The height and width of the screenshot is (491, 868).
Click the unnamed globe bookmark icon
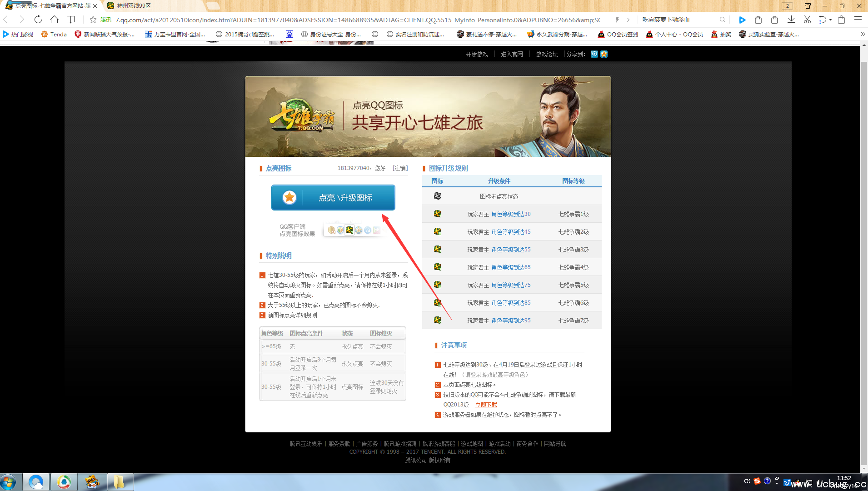[375, 34]
